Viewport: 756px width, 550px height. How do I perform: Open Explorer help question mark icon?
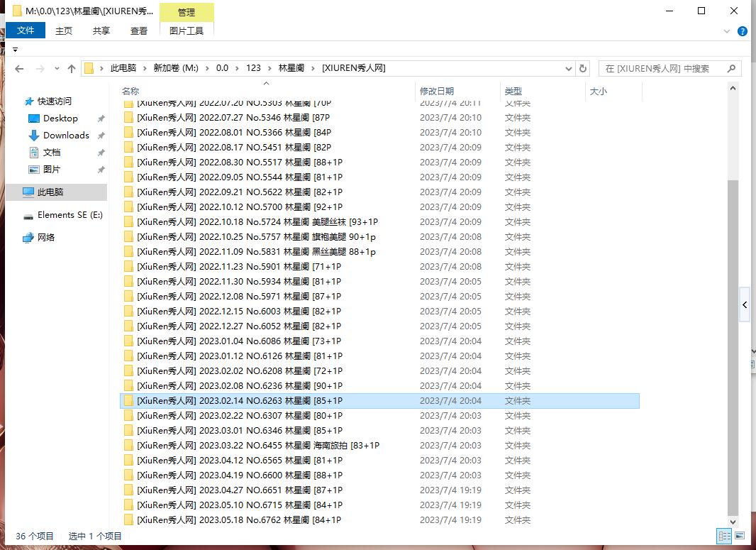point(743,31)
